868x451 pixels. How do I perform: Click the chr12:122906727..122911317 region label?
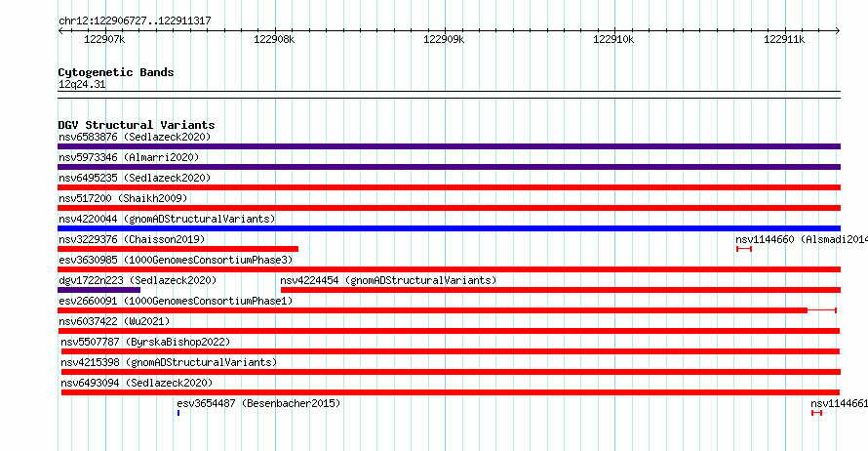pos(135,21)
